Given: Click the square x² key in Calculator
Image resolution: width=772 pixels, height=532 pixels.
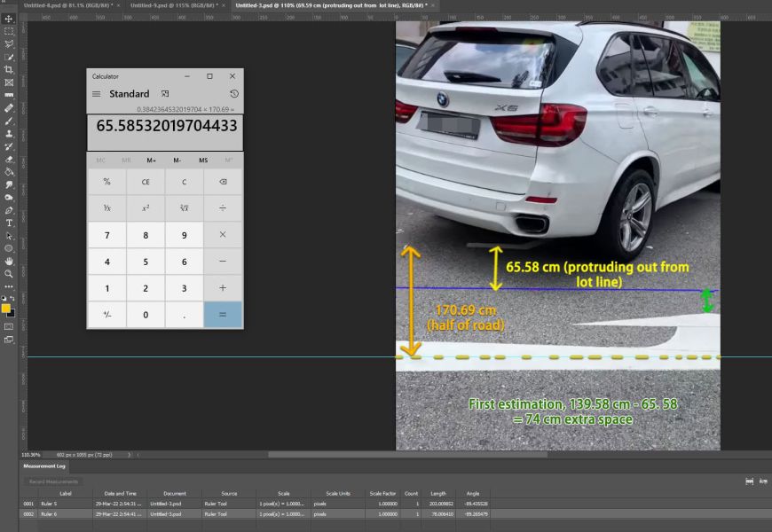Looking at the screenshot, I should pyautogui.click(x=146, y=208).
